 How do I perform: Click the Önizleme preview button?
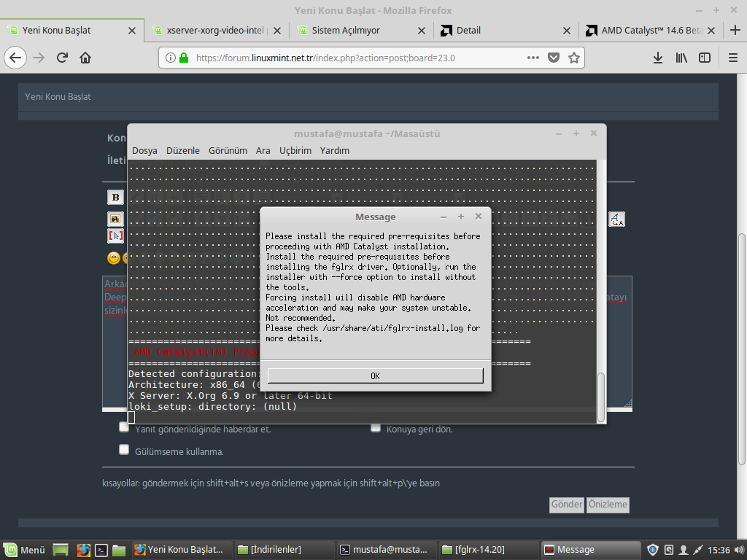(x=608, y=505)
